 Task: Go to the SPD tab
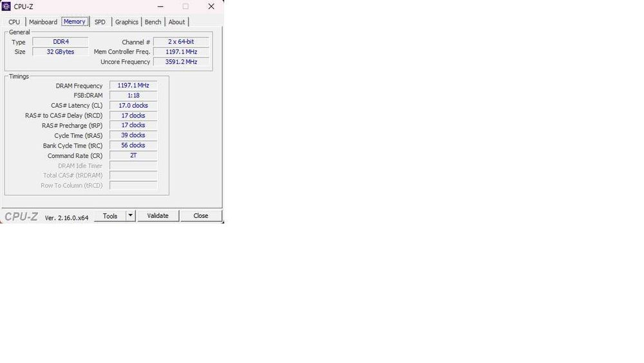pos(100,22)
